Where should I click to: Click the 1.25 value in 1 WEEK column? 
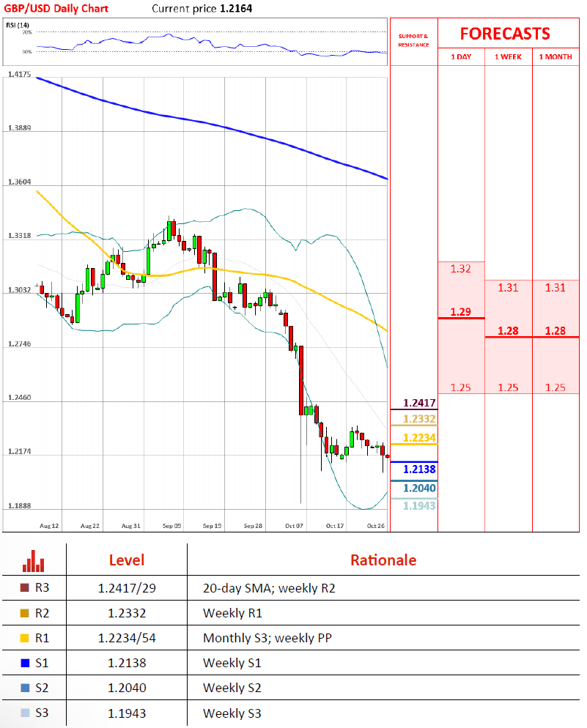coord(508,387)
